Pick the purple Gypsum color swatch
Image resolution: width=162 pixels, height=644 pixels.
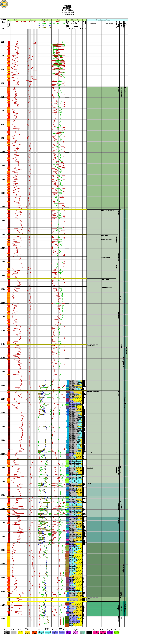click(69, 632)
